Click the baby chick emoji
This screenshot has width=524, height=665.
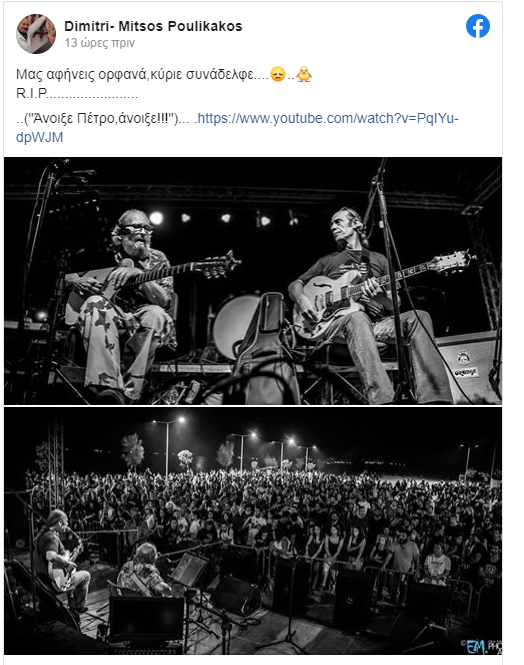pyautogui.click(x=304, y=75)
